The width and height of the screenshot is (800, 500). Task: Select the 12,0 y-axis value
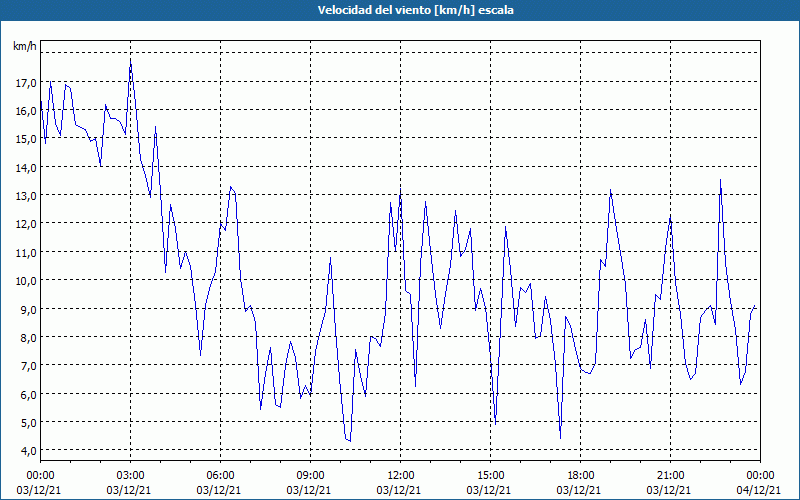click(26, 224)
